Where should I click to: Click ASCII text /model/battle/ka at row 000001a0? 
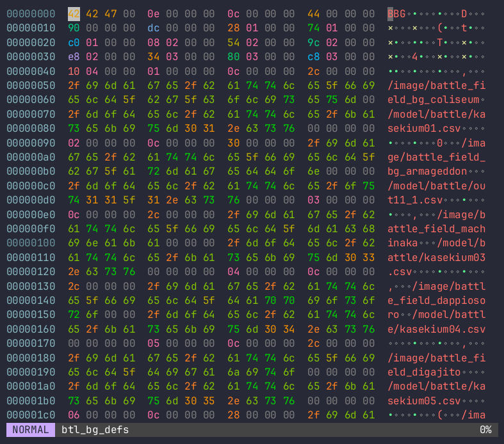(x=437, y=386)
